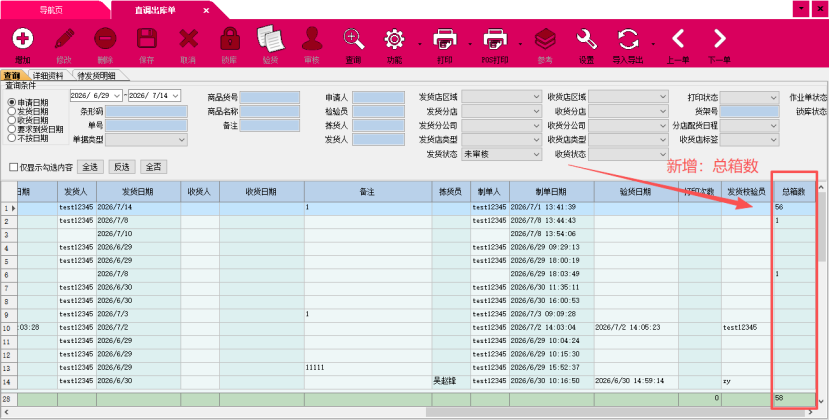This screenshot has width=829, height=420.
Task: Open the 待发货明细 sub-tab
Action: point(96,76)
